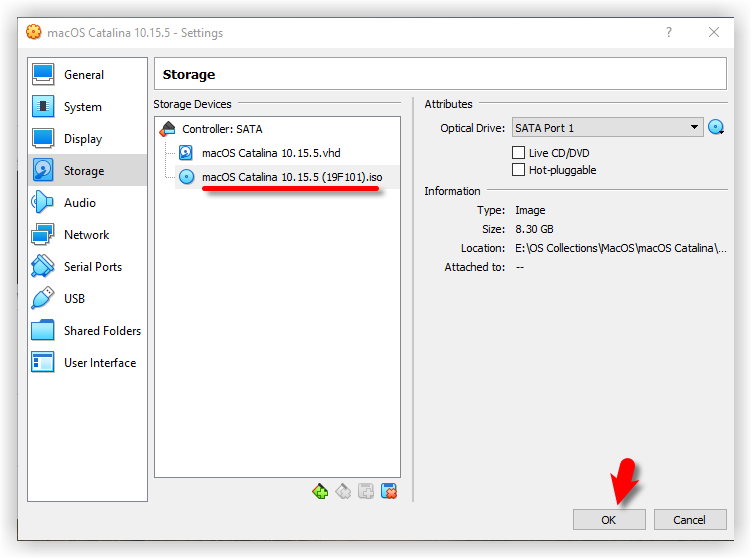Open the Serial Ports settings page

(92, 267)
